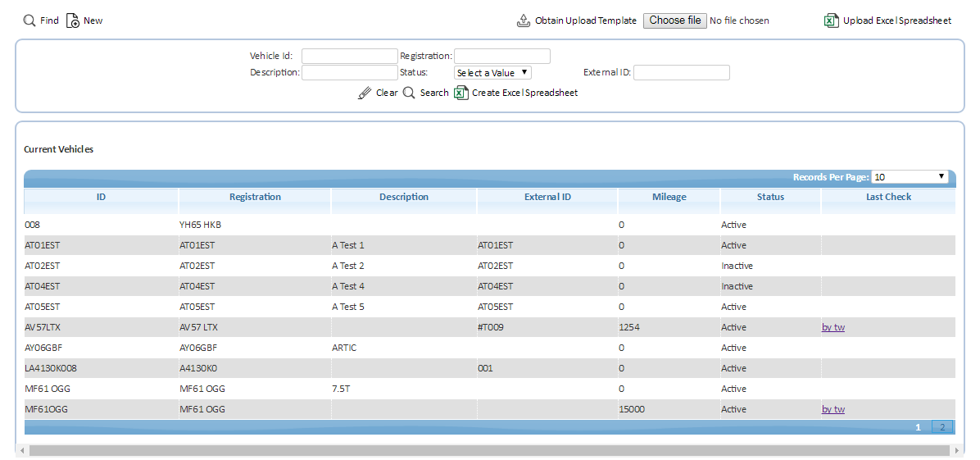980x460 pixels.
Task: Focus the Registration input field
Action: [x=502, y=57]
